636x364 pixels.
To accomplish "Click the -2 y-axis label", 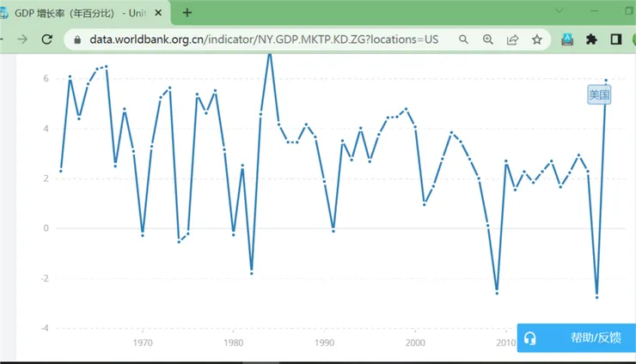I will pos(45,278).
